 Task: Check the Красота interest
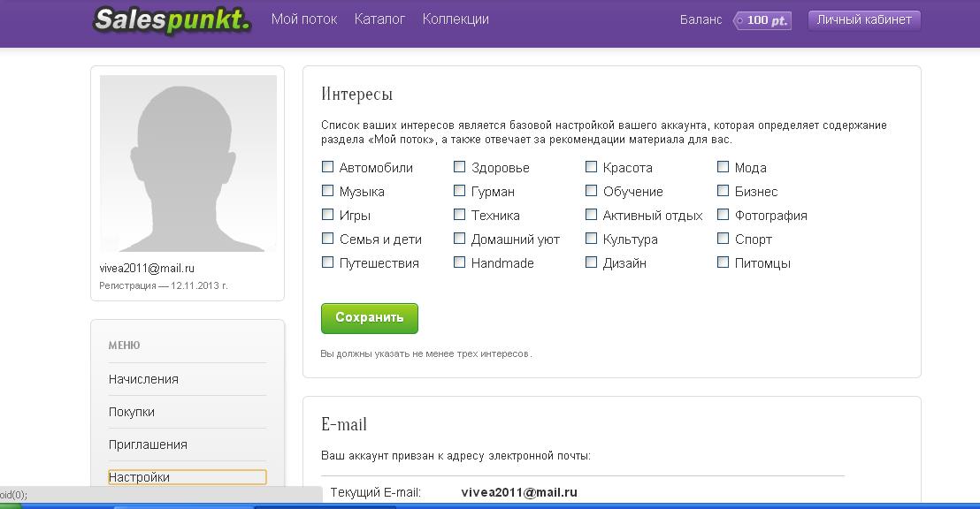tap(591, 167)
